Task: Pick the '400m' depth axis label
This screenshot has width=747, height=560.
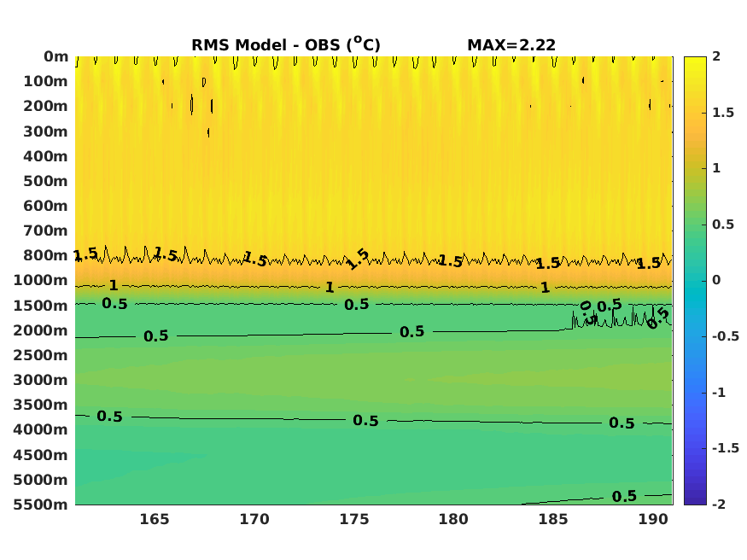Action: [x=46, y=156]
